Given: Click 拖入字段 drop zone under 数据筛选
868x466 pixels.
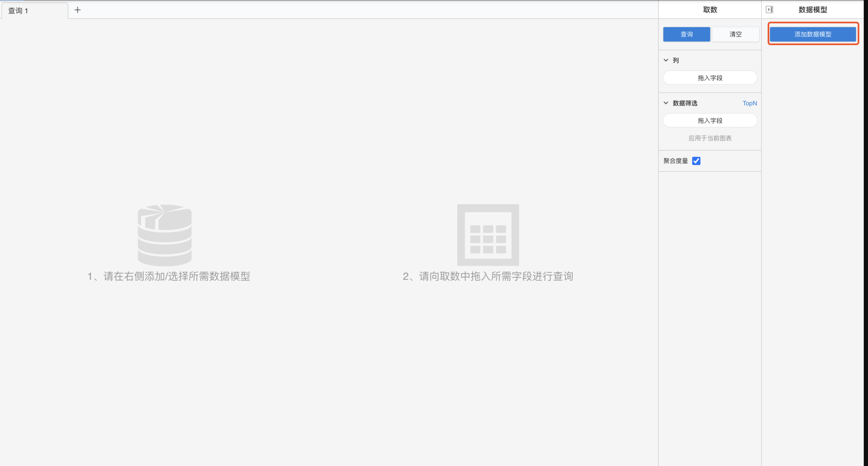Looking at the screenshot, I should point(710,120).
